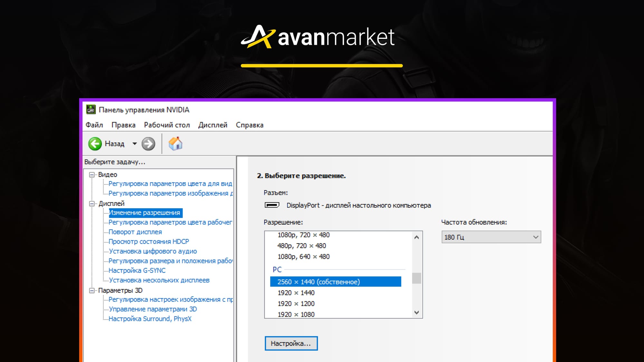Open the Back button history dropdown arrow

point(135,144)
